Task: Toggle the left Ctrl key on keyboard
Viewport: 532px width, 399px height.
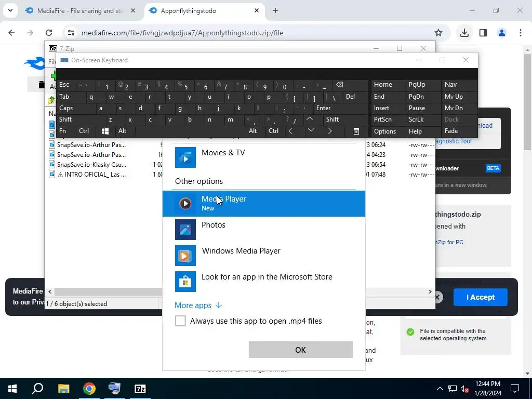Action: point(86,131)
